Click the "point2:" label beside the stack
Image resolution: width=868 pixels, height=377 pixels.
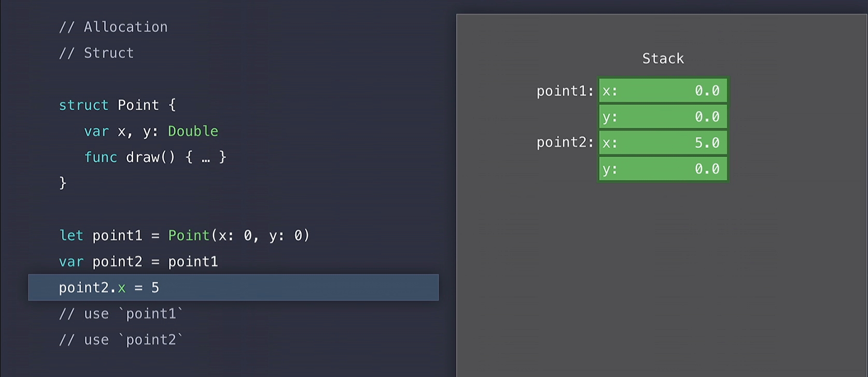tap(565, 142)
